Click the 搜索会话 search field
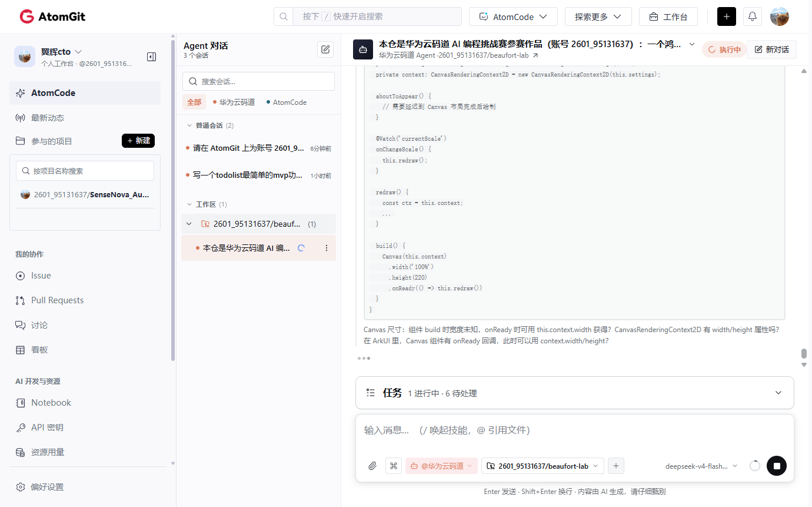The width and height of the screenshot is (812, 507). point(258,81)
